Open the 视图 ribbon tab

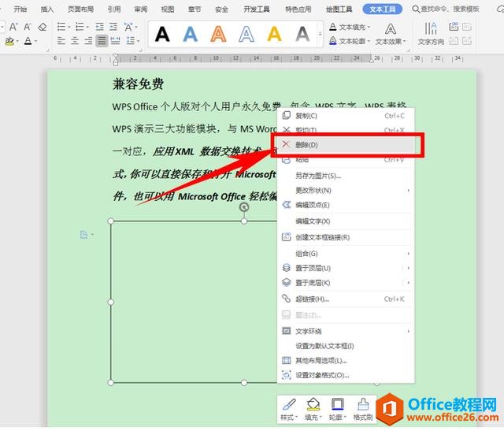tap(168, 9)
